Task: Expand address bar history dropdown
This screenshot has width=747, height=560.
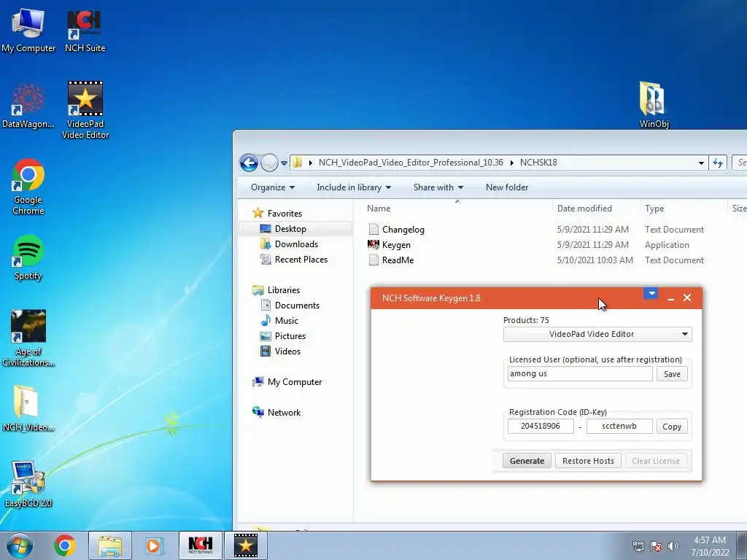Action: click(x=701, y=163)
